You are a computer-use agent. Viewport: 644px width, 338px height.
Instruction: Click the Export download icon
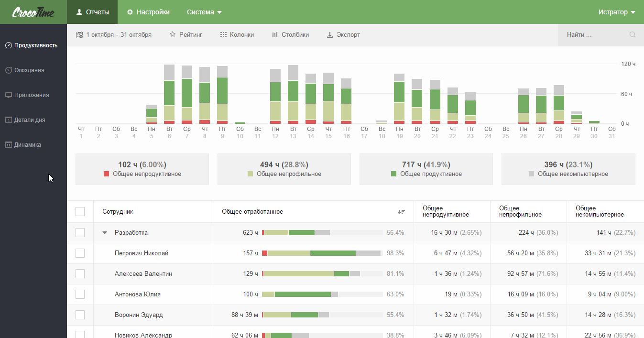pos(329,35)
